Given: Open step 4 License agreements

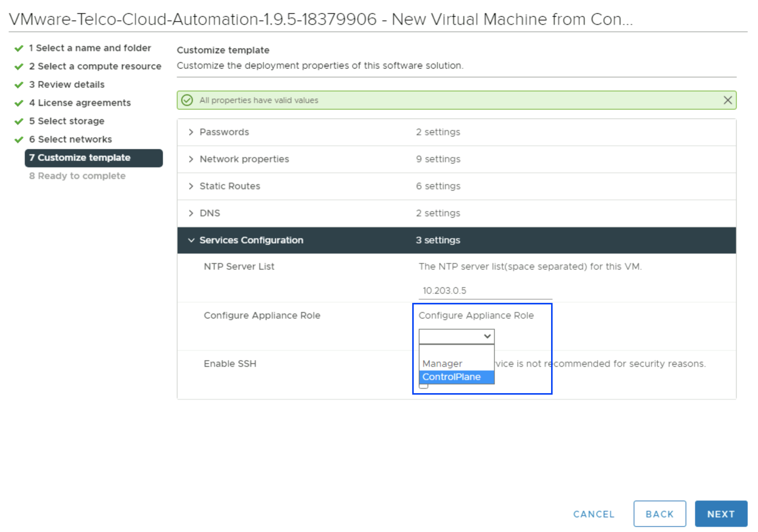Looking at the screenshot, I should tap(80, 103).
